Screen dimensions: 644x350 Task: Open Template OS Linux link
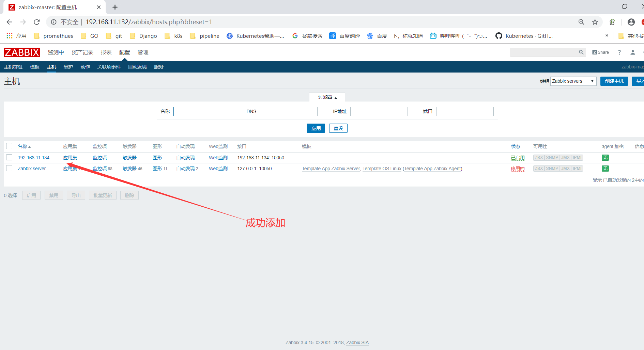(382, 169)
